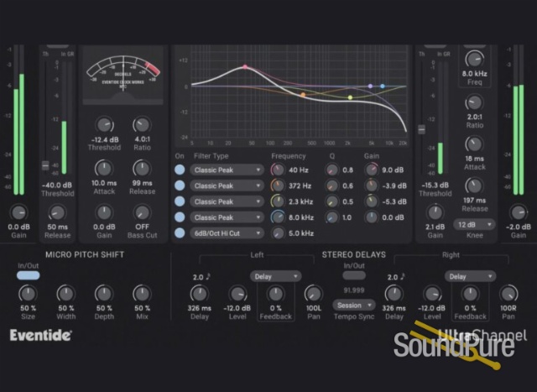Screen dimensions: 537x392
Task: Open filter type dropdown for 2.3 kHz band
Action: pyautogui.click(x=227, y=201)
